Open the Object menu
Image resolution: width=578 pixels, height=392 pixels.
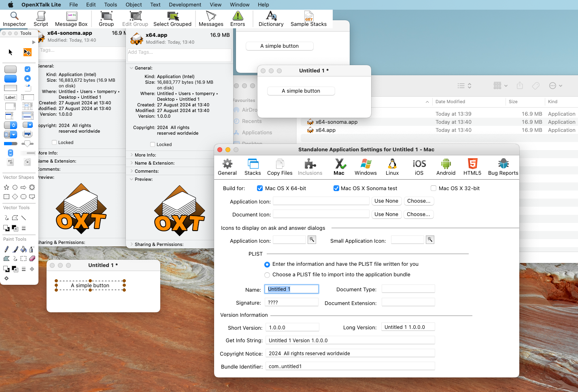(134, 5)
